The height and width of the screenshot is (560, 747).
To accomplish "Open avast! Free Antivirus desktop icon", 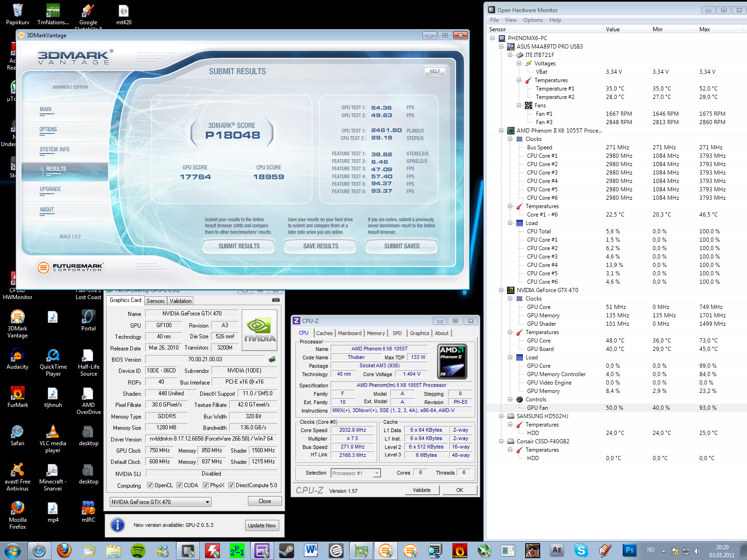I will 18,477.
